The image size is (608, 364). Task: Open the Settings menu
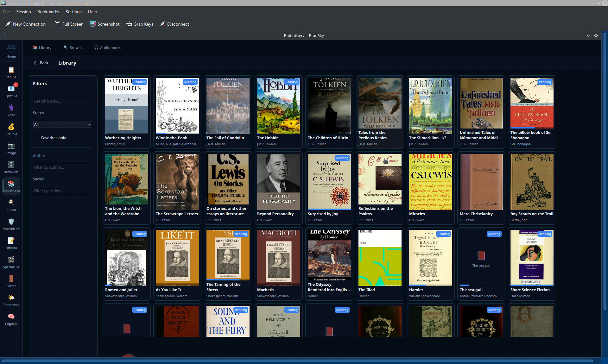point(73,12)
